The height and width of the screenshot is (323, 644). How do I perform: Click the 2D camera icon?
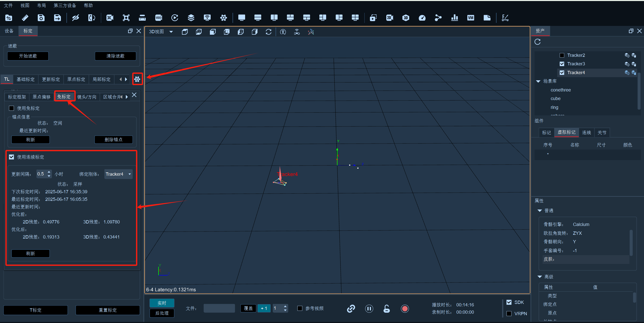(390, 18)
